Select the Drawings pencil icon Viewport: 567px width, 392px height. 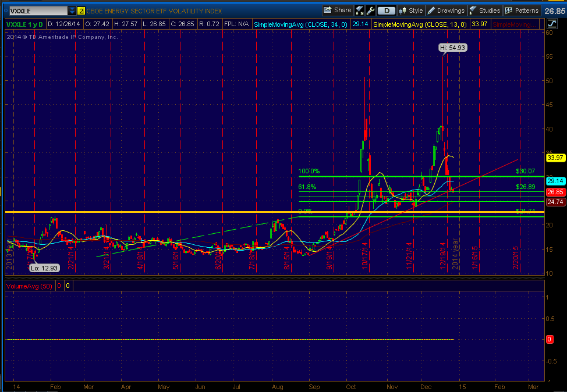(431, 10)
